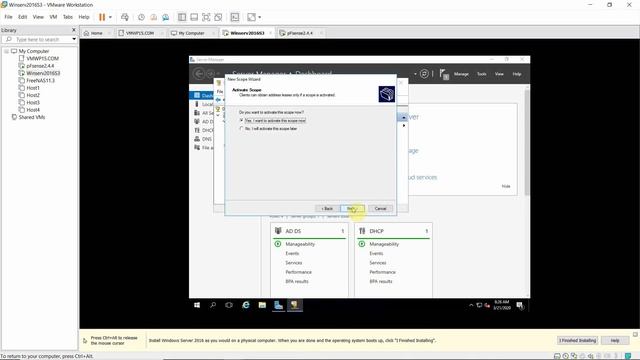Select Host3 in the library

click(x=33, y=102)
